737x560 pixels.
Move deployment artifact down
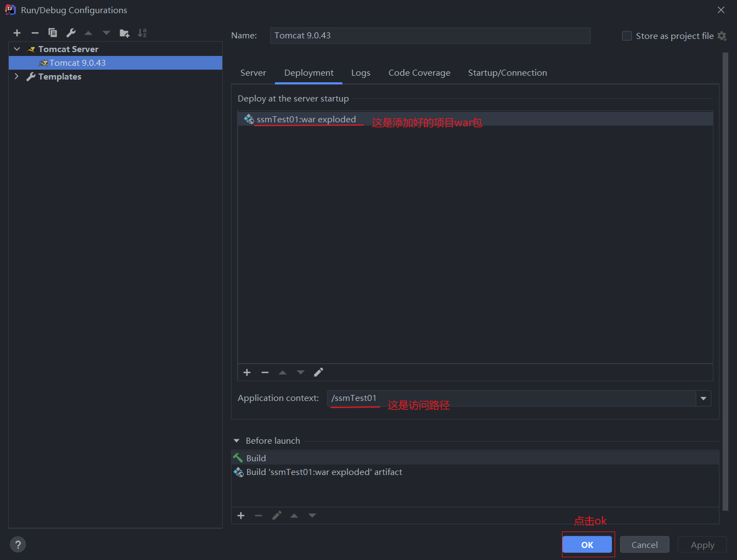[x=301, y=372]
